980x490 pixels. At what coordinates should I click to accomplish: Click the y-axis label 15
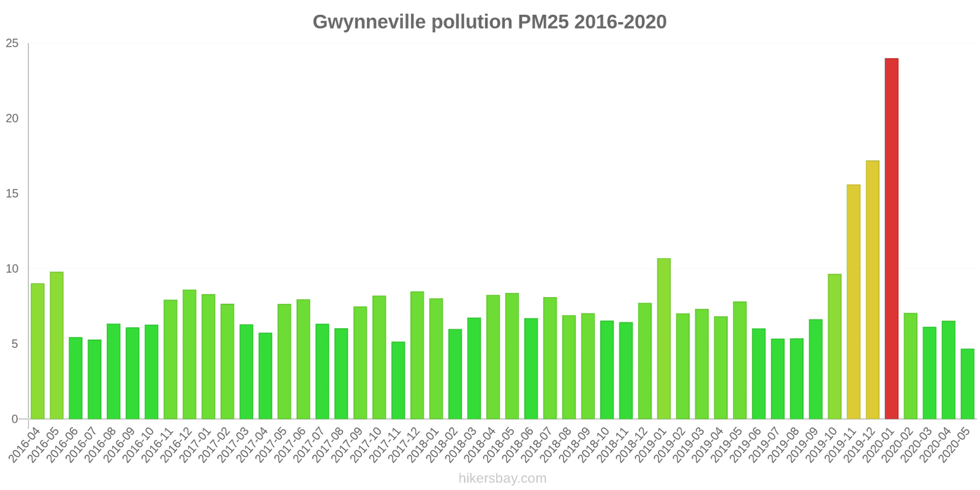point(12,194)
